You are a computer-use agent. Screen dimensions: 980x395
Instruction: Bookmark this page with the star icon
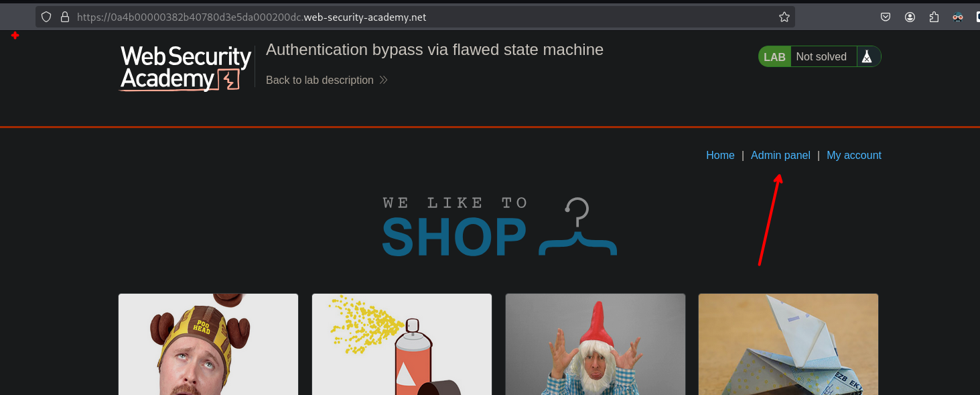tap(784, 17)
